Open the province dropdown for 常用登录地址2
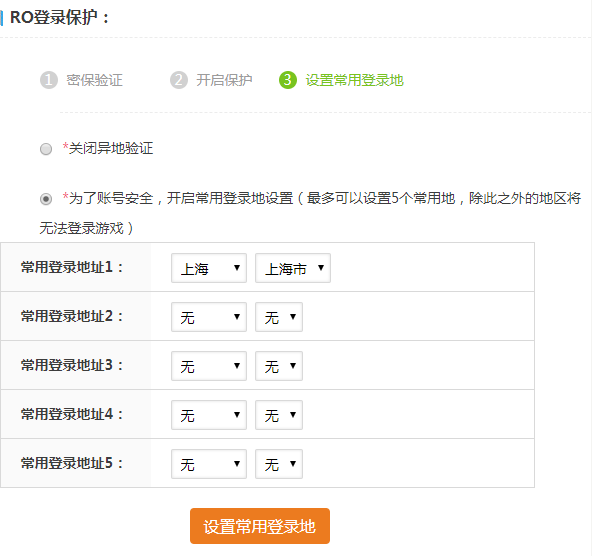 (x=209, y=317)
